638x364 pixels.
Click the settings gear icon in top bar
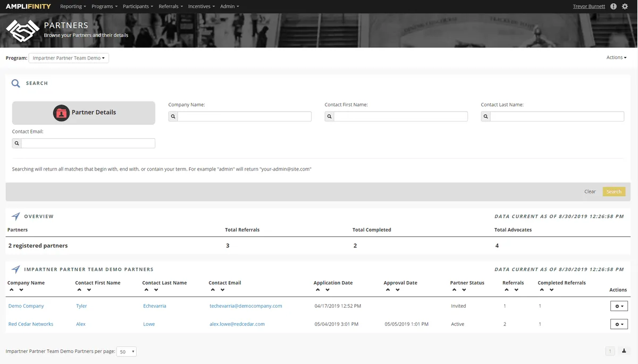625,6
